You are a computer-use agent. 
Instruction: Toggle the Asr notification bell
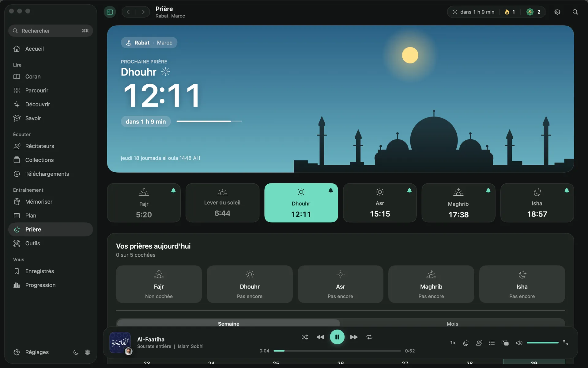coord(409,191)
